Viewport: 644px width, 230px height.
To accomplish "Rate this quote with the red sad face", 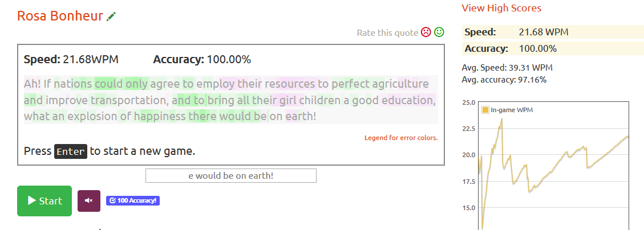I will (x=426, y=32).
